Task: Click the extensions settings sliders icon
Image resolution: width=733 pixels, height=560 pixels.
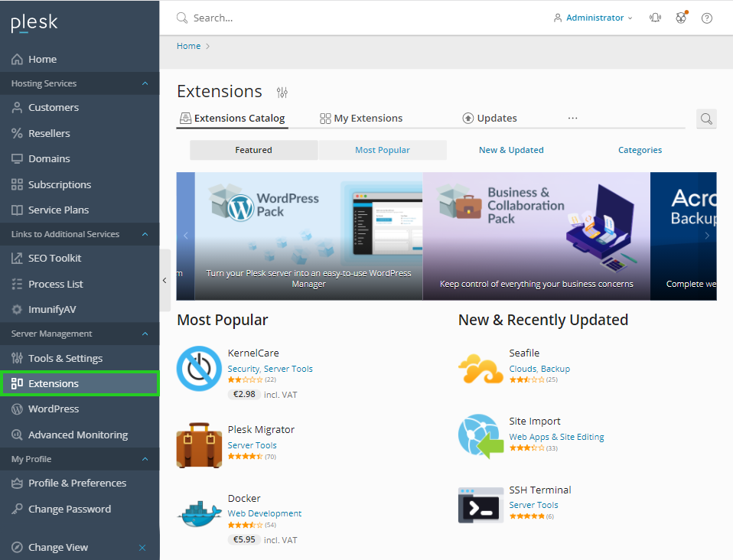Action: pyautogui.click(x=282, y=93)
